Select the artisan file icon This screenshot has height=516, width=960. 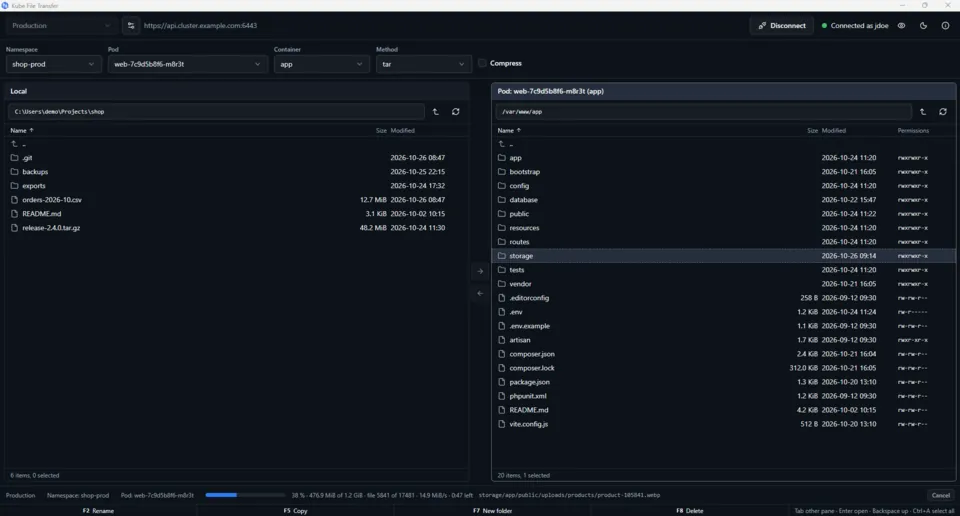point(501,340)
